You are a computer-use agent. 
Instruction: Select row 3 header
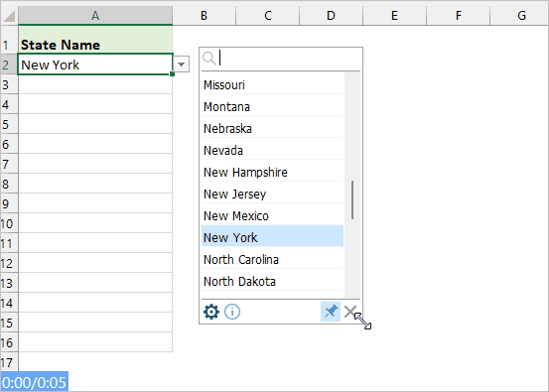[9, 84]
